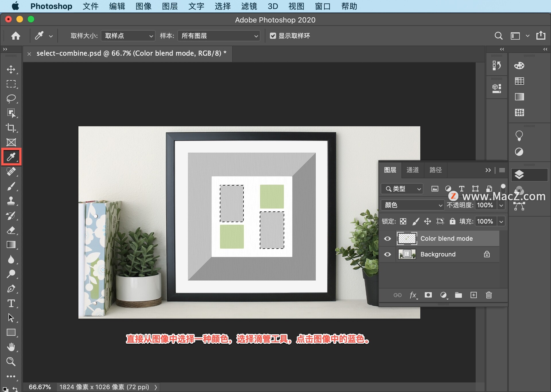Select the Eyedropper tool

pos(11,157)
